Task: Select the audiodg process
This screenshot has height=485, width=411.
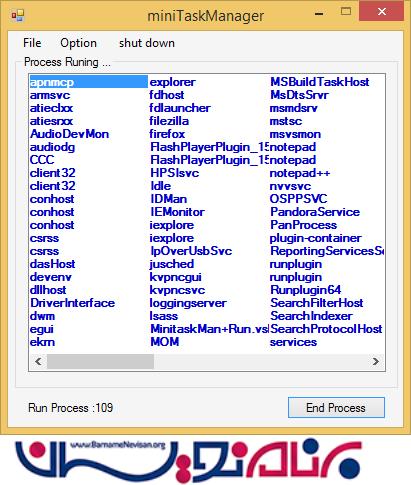Action: tap(52, 147)
